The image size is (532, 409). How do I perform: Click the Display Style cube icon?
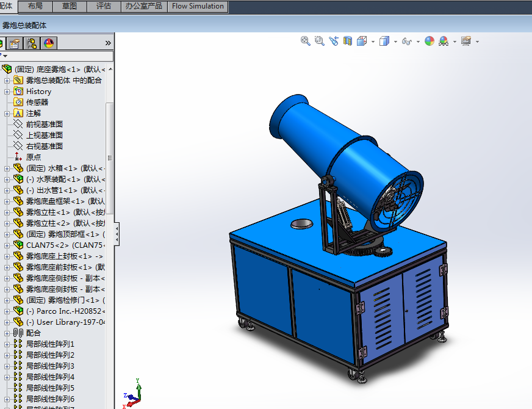384,41
